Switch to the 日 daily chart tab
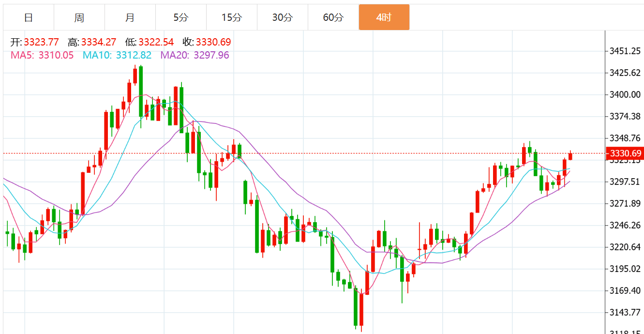Viewport: 644px width, 334px height. click(29, 18)
